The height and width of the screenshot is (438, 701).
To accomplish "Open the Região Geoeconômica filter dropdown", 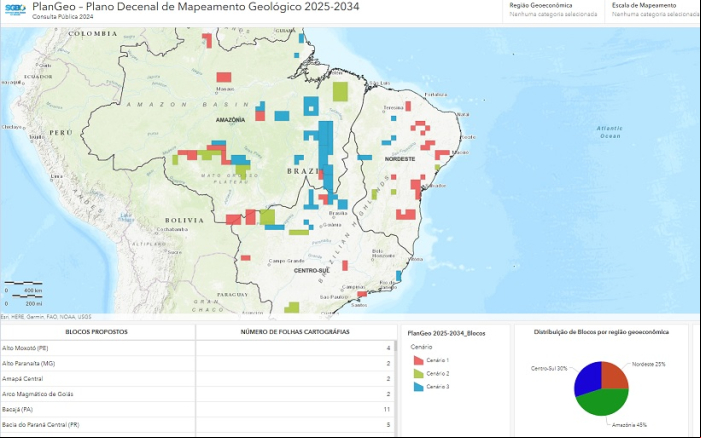I will pyautogui.click(x=553, y=10).
